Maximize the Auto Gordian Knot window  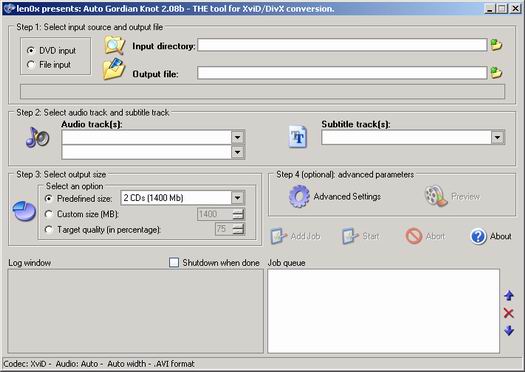502,9
